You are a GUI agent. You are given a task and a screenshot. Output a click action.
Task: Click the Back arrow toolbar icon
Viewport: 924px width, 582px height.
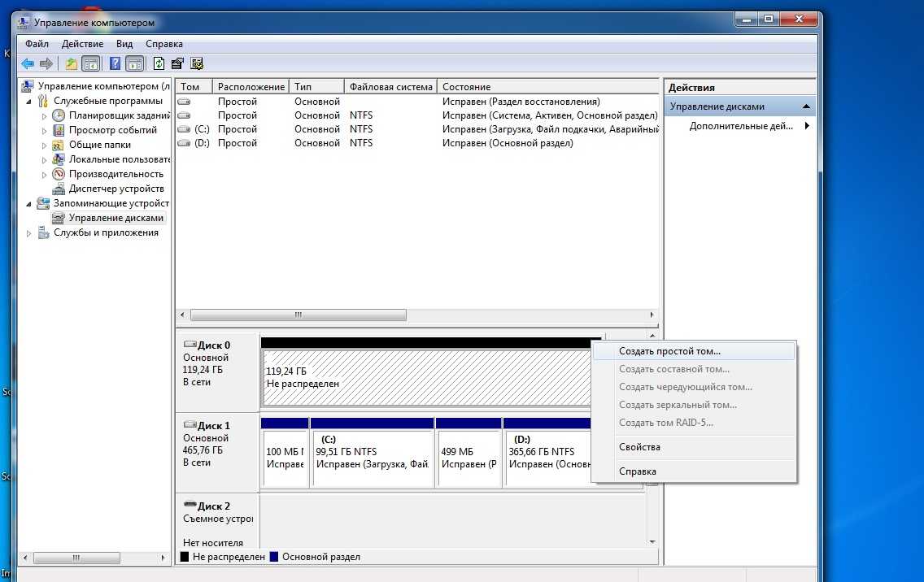28,63
